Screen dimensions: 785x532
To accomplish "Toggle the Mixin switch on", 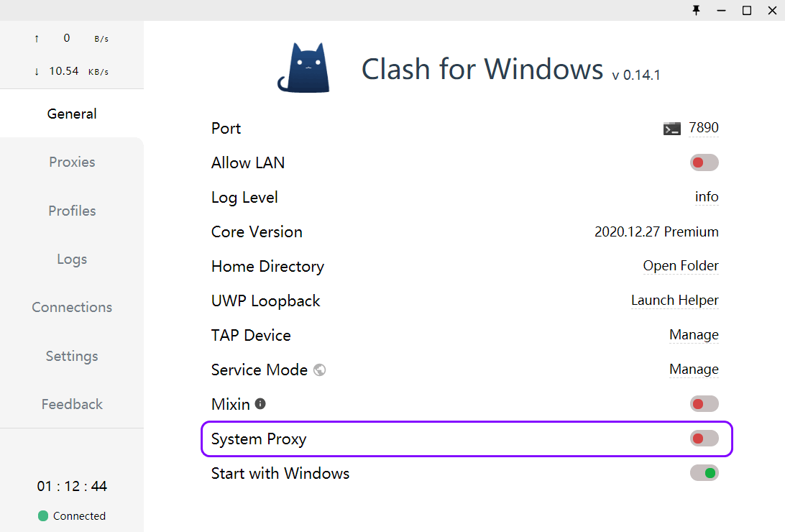I will pos(704,404).
